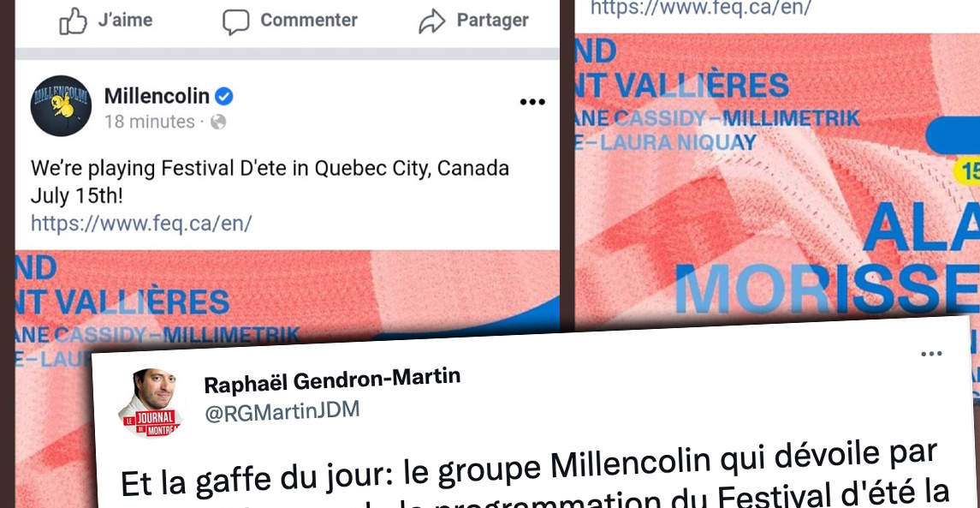Click the J'aime label text
Viewport: 980px width, 508px height.
click(125, 20)
